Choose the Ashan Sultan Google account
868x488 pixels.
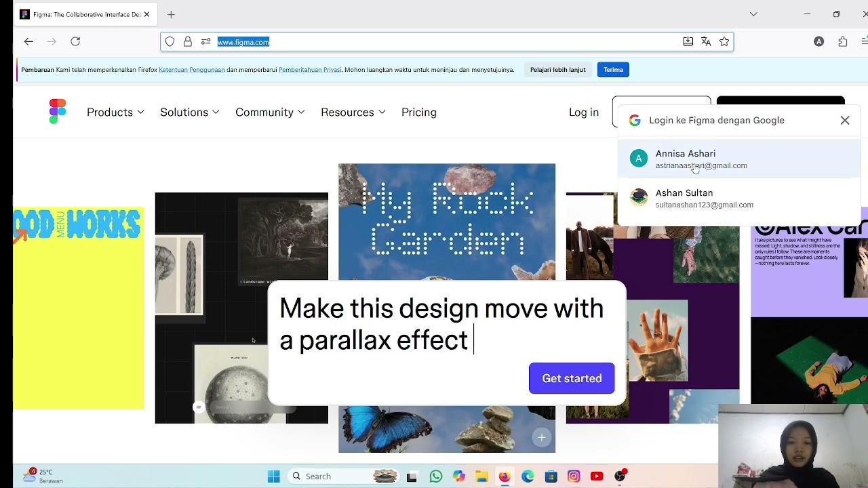pos(739,199)
